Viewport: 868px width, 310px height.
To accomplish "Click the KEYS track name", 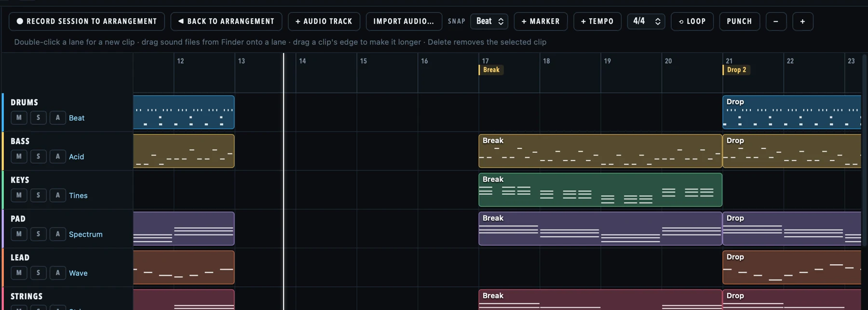I will 20,180.
